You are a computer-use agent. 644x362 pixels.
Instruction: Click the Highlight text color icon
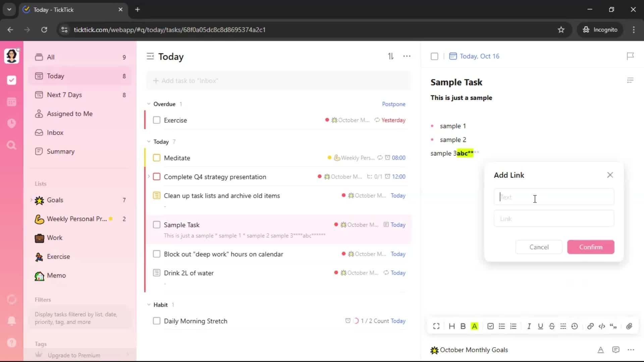pyautogui.click(x=474, y=326)
